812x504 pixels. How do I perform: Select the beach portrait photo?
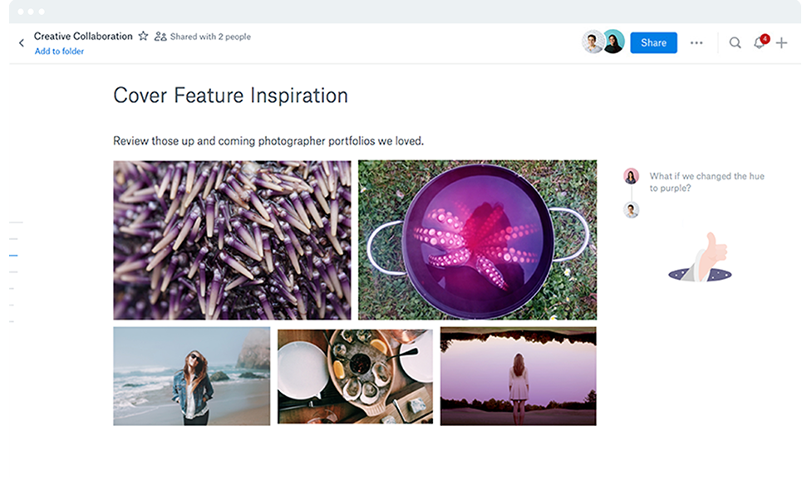point(191,376)
